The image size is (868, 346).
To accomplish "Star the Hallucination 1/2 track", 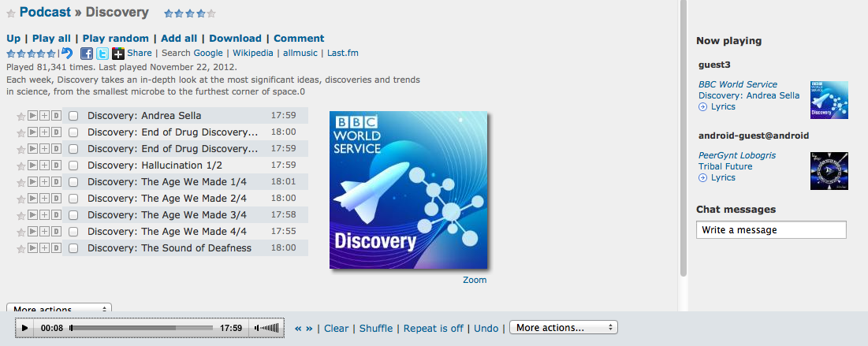I will click(x=21, y=166).
